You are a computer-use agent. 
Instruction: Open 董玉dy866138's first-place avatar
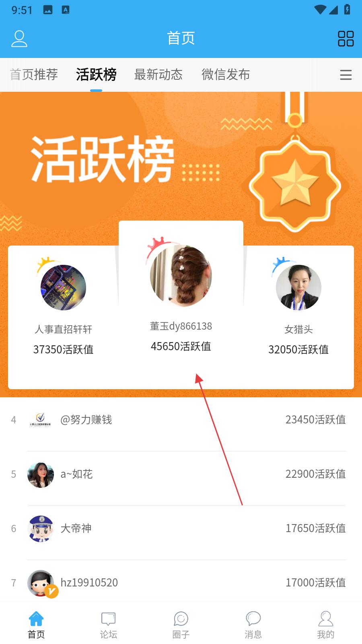[x=181, y=275]
